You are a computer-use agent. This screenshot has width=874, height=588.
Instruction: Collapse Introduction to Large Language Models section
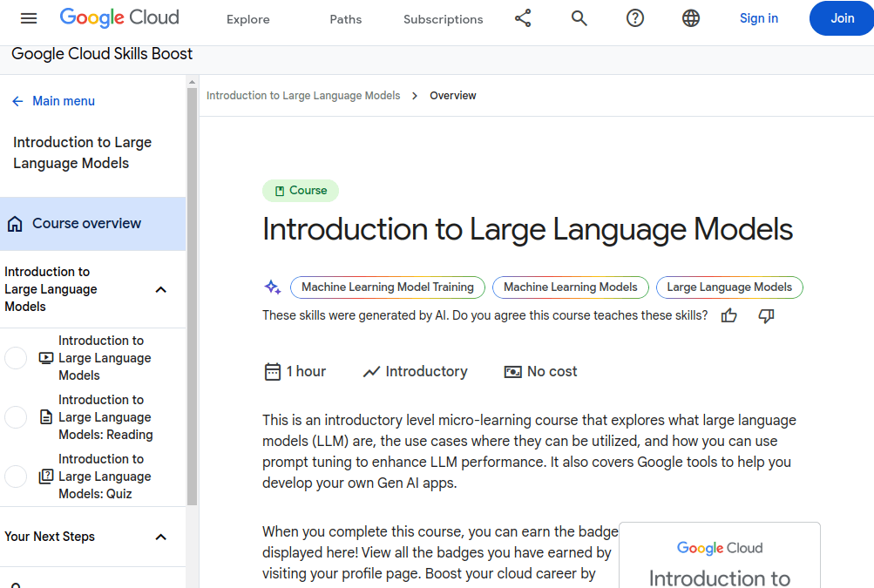pyautogui.click(x=160, y=289)
